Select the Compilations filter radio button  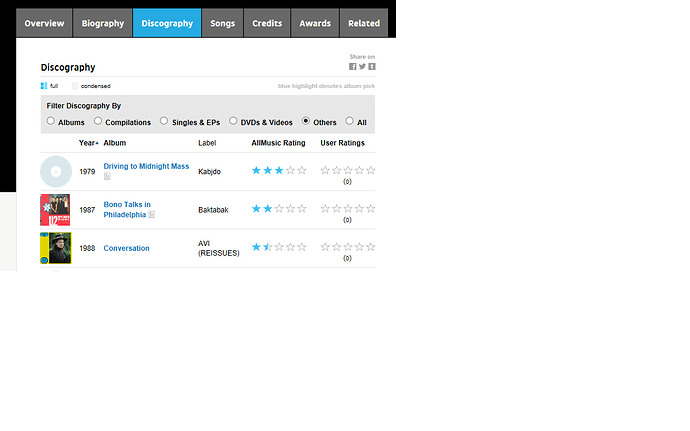(98, 121)
